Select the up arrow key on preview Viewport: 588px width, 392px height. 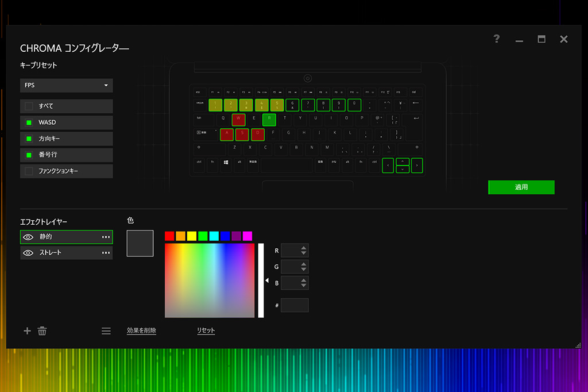click(403, 162)
